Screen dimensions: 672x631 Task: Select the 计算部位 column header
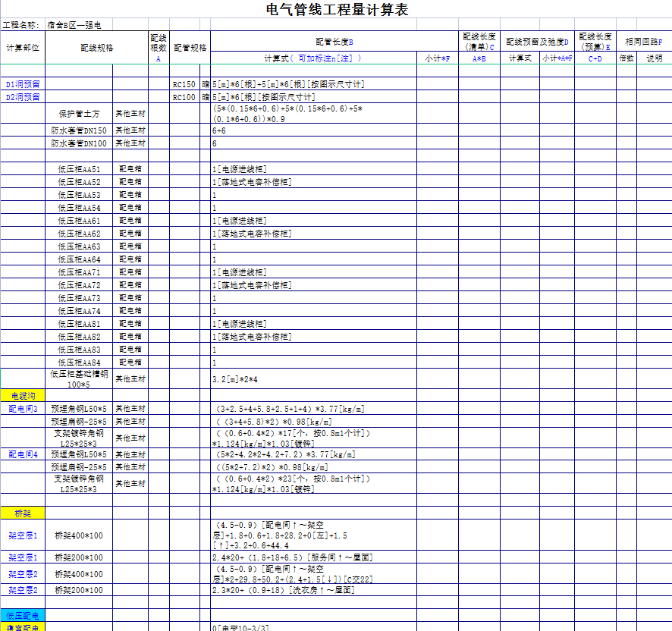pyautogui.click(x=23, y=48)
